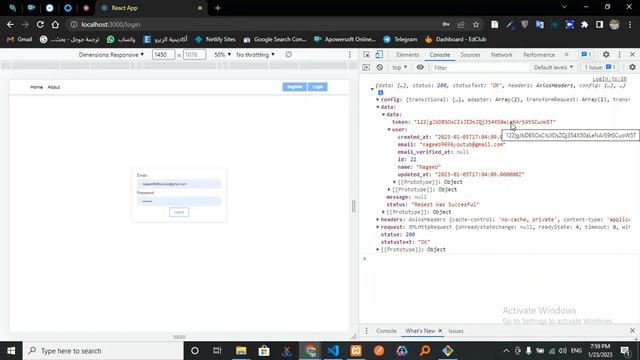Show more DevTools tabs chevron

[x=567, y=55]
